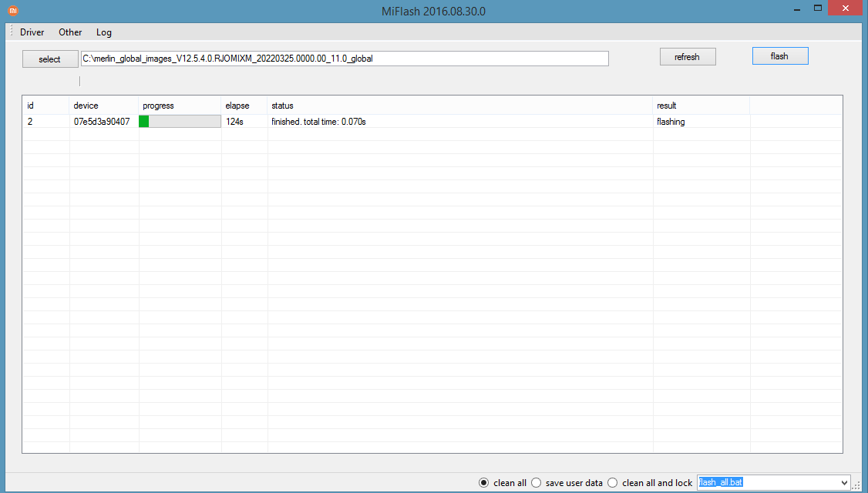Screen dimensions: 868x493
Task: Click the select button
Action: point(50,59)
